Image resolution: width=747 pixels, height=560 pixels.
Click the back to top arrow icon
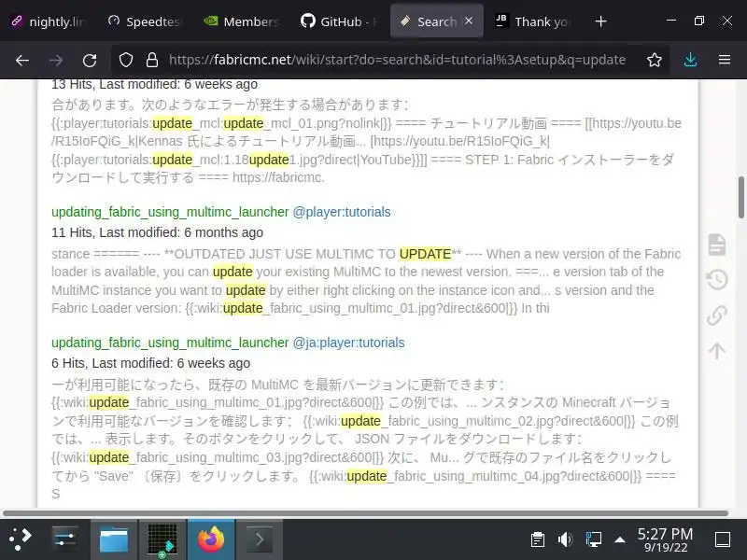tap(717, 351)
